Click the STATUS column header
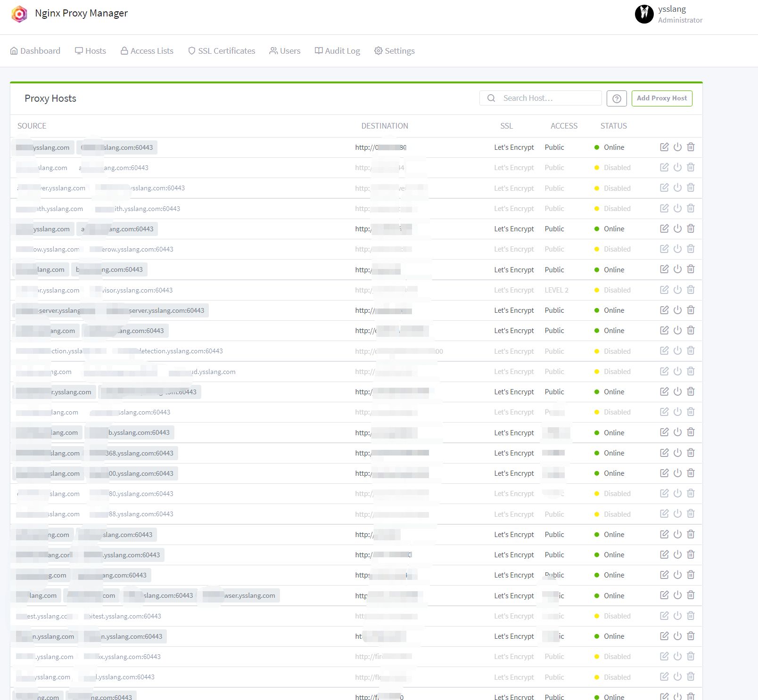 tap(613, 126)
